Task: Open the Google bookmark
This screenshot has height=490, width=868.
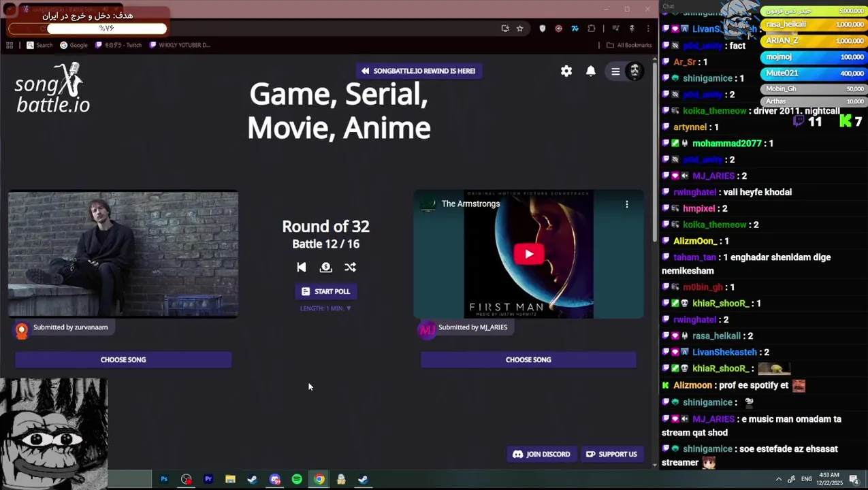Action: [x=74, y=45]
